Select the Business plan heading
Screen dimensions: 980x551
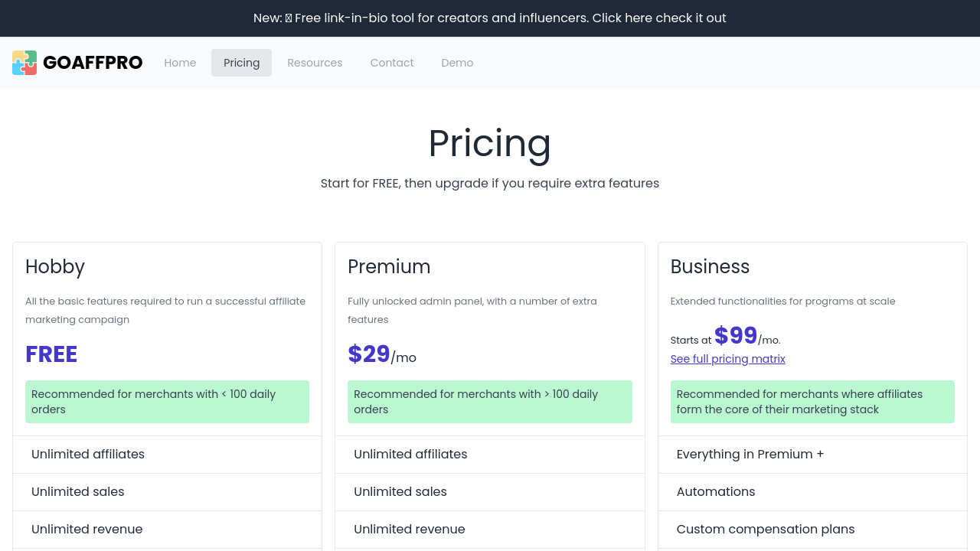click(x=710, y=266)
